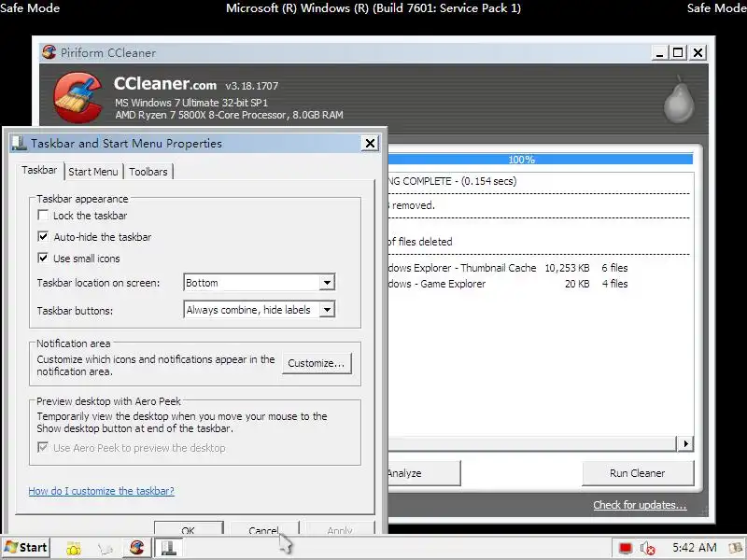Screen dimensions: 747x560
Task: Click the tray icon right of the clock
Action: click(x=737, y=548)
